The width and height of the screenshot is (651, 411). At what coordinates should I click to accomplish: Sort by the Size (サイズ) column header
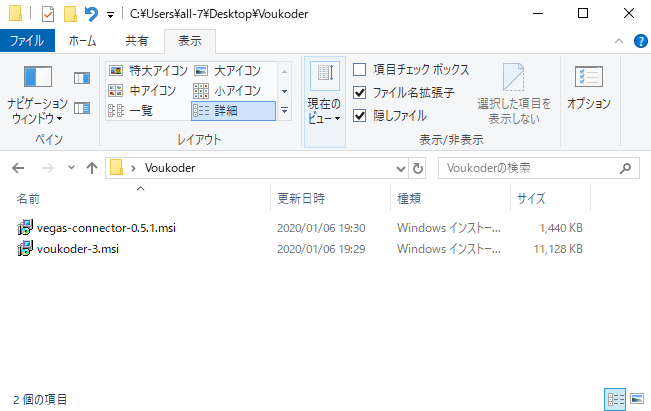[x=530, y=199]
